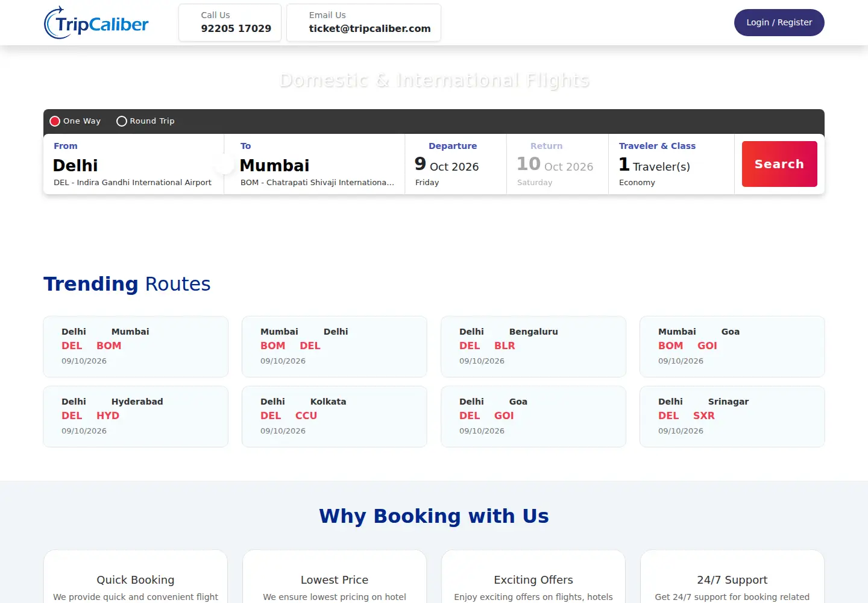Open the Departure date picker

pos(456,164)
